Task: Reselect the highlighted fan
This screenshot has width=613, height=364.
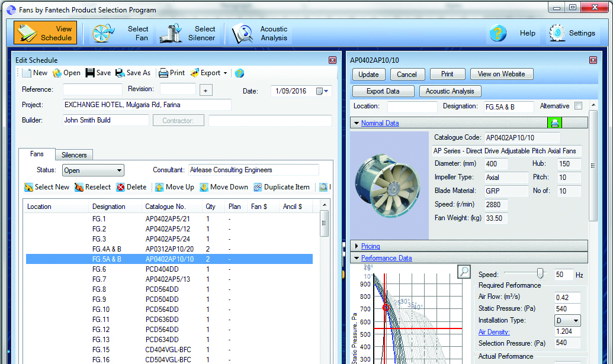Action: tap(92, 187)
